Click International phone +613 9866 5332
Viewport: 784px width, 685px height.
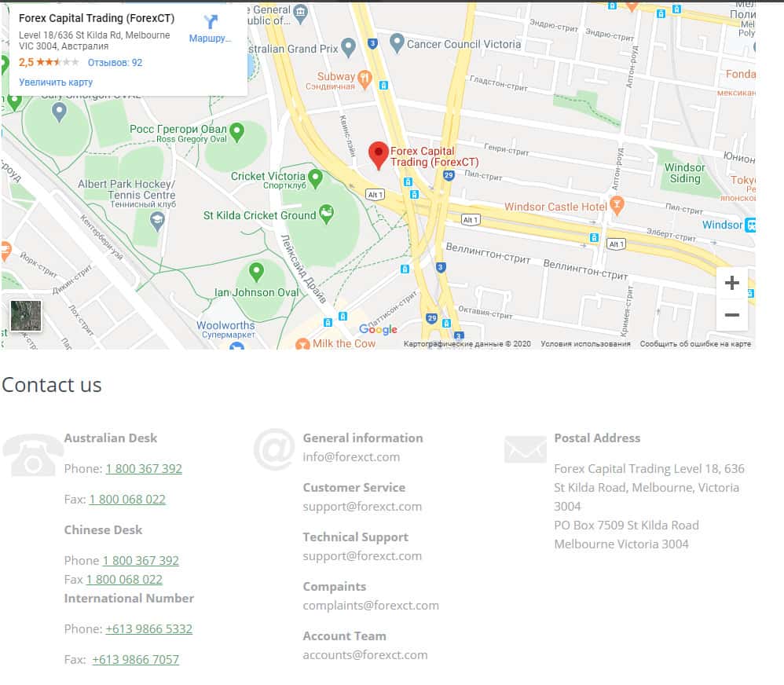(x=148, y=629)
